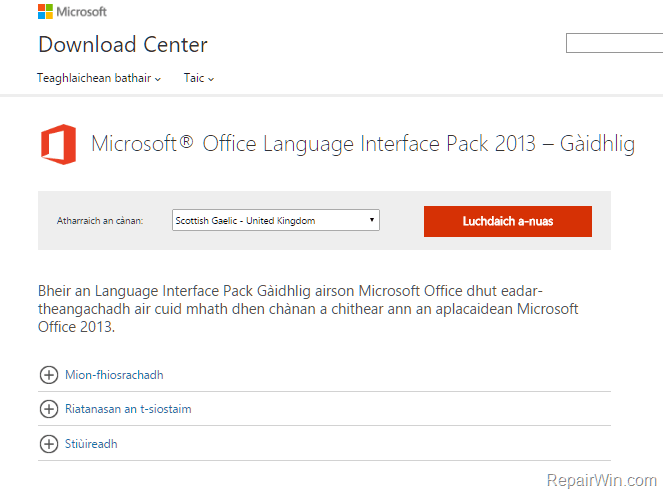Open the Scottish Gaelic language dropdown
This screenshot has height=491, width=663.
coord(276,220)
